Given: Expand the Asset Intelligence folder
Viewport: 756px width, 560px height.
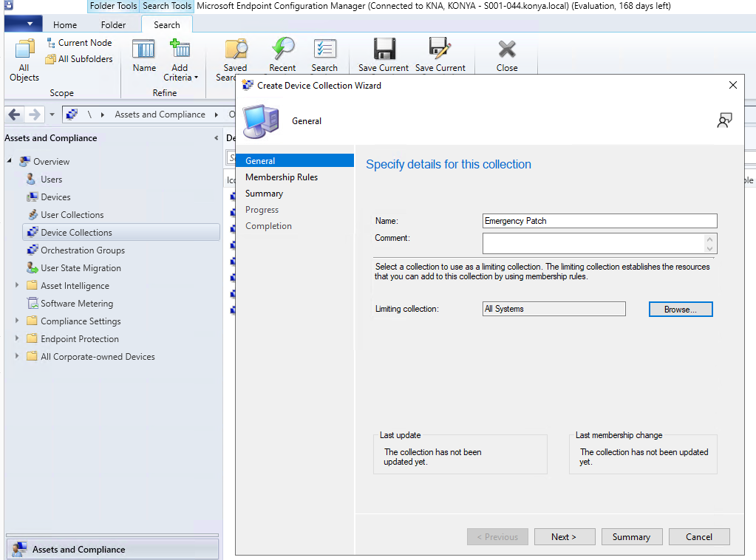Looking at the screenshot, I should point(17,285).
